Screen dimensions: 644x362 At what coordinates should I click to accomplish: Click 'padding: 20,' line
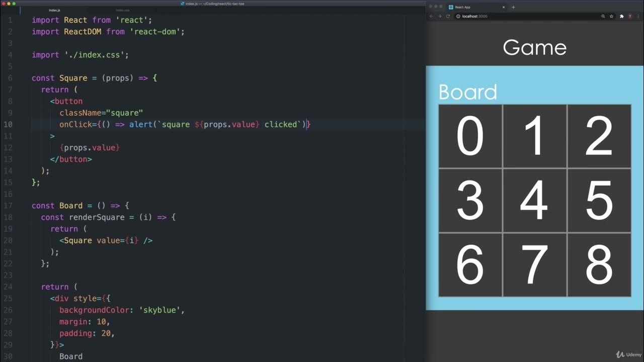(87, 333)
